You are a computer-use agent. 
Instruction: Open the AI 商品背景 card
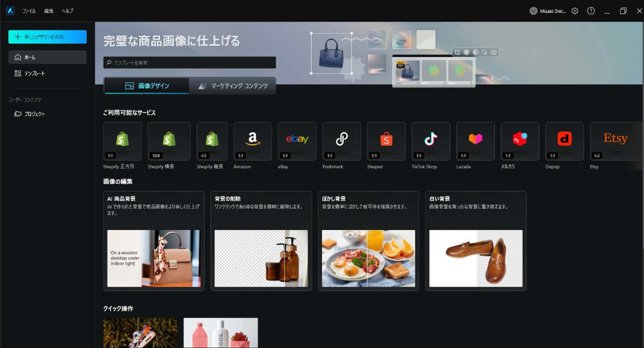tap(154, 241)
